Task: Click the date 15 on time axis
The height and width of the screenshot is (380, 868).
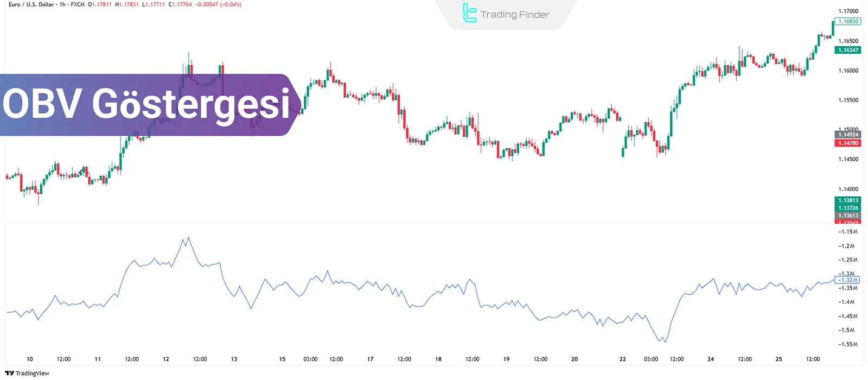Action: [x=282, y=359]
